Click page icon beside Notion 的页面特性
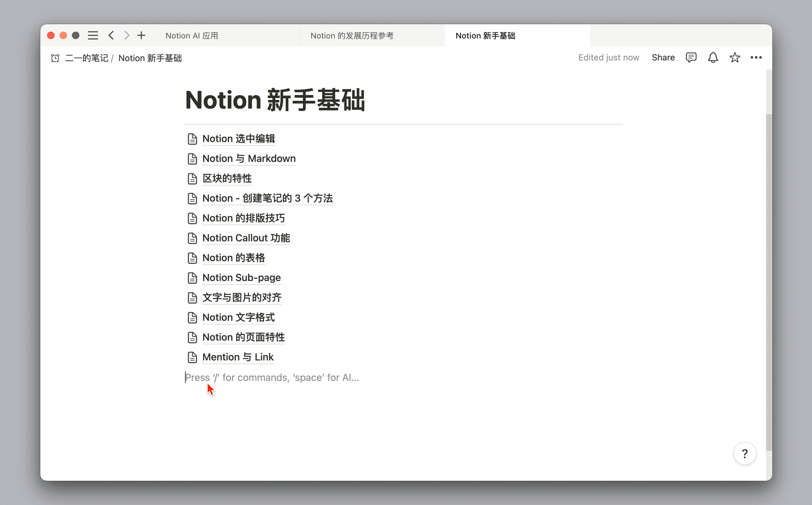 click(x=192, y=338)
